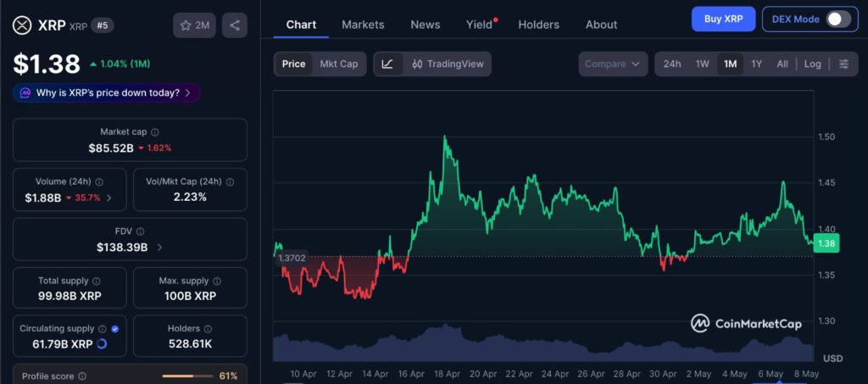Click circulating supply progress ring icon
The width and height of the screenshot is (868, 384).
[102, 344]
